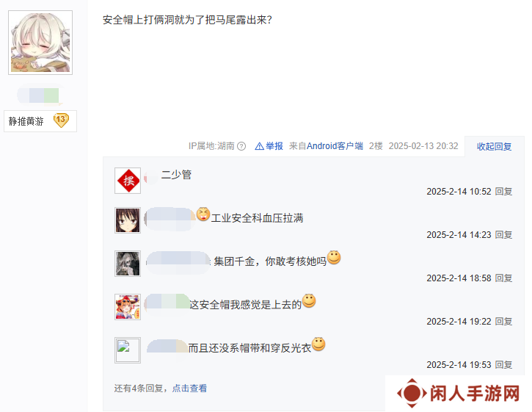Click the grayscale avatar by 集团千金 comment

[x=128, y=264]
